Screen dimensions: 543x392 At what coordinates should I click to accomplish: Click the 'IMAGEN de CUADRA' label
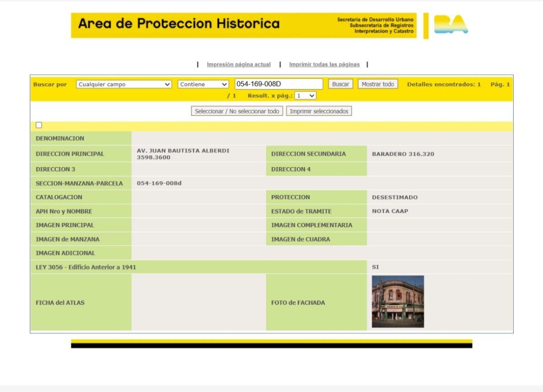pyautogui.click(x=300, y=239)
